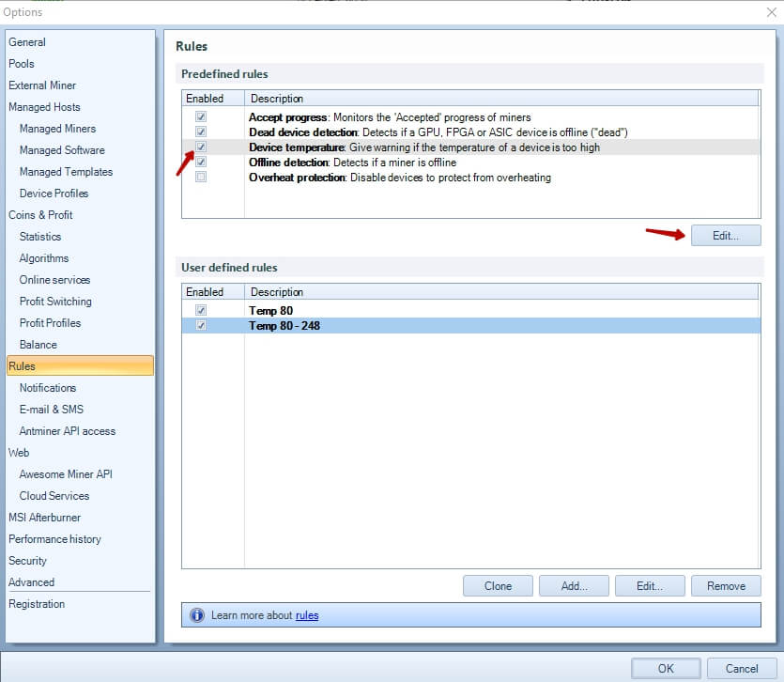Select E-mail & SMS settings

click(51, 410)
